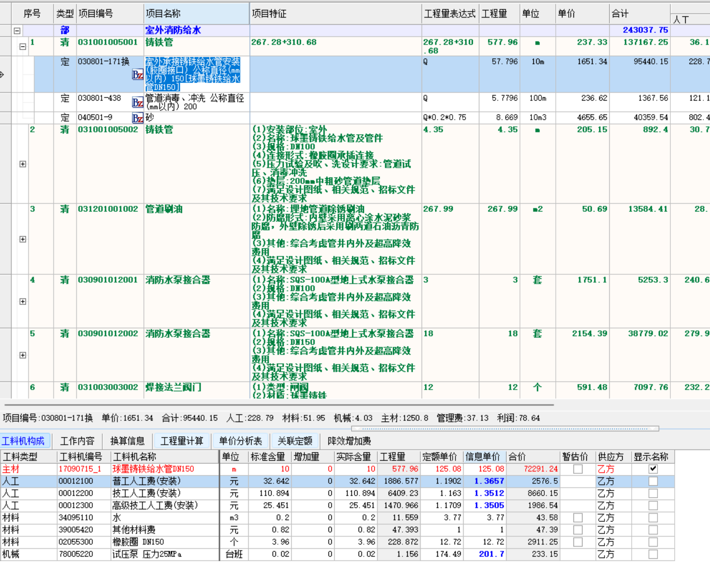Click the 供应方 column header
Viewport: 710px width, 588px height.
[613, 457]
